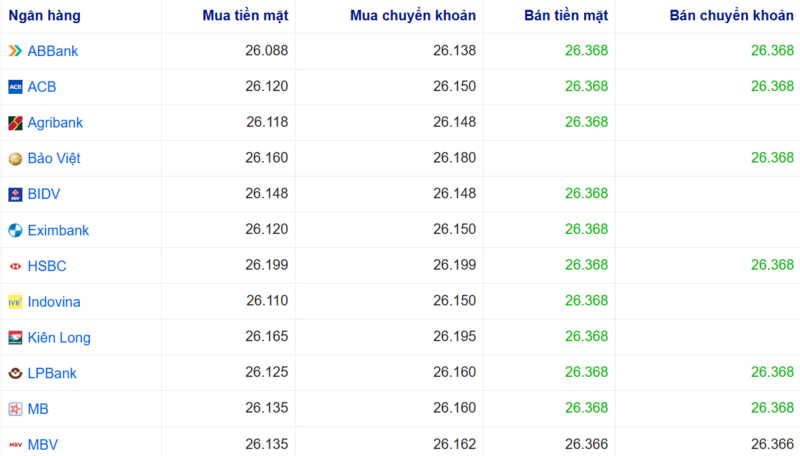Image resolution: width=800 pixels, height=456 pixels.
Task: Click the Mua chuyển khoản column header
Action: tap(413, 16)
